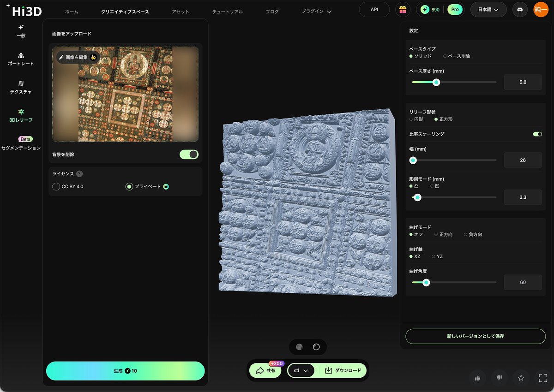
Task: Select ソリッド base type
Action: click(x=421, y=56)
